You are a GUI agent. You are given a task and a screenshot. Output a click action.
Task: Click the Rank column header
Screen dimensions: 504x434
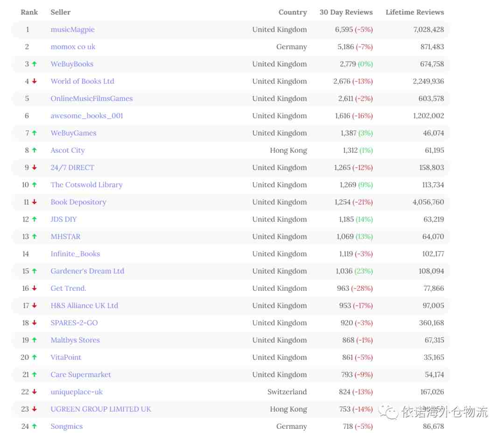[29, 12]
